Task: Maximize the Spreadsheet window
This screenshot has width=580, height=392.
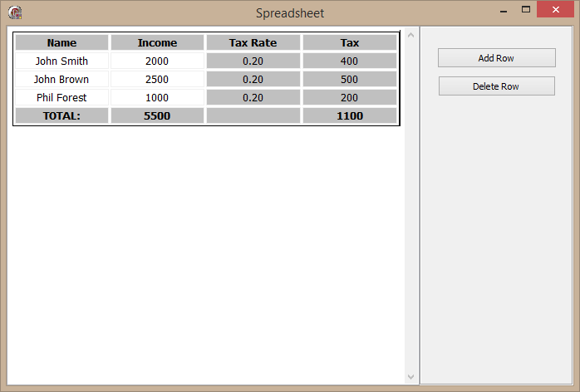Action: 525,10
